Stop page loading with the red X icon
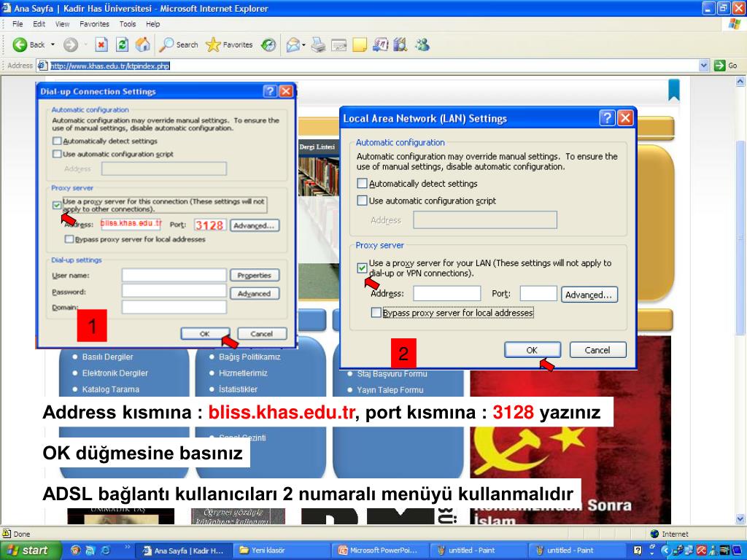The width and height of the screenshot is (747, 560). coord(101,44)
